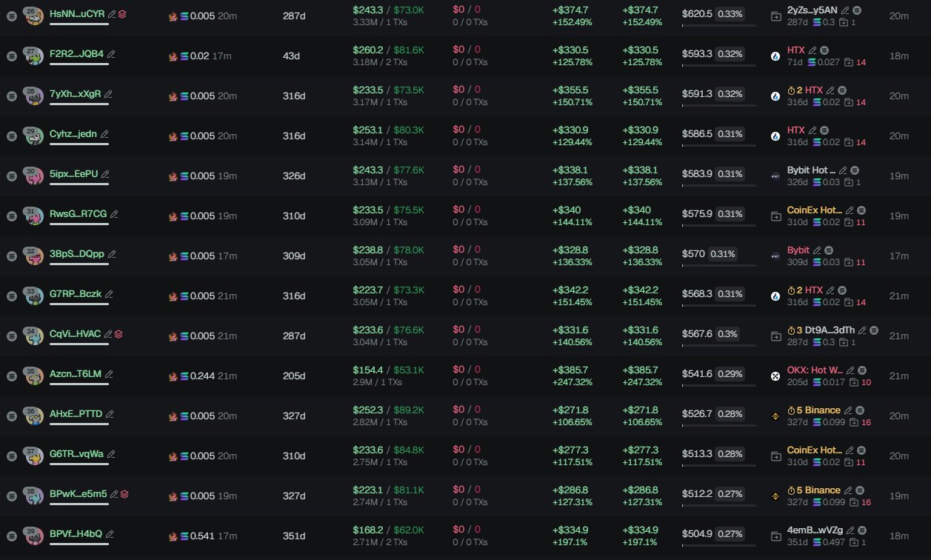The width and height of the screenshot is (931, 560).
Task: Open the CoinEx Hot funding link in G6TR...vqWa row
Action: click(815, 450)
